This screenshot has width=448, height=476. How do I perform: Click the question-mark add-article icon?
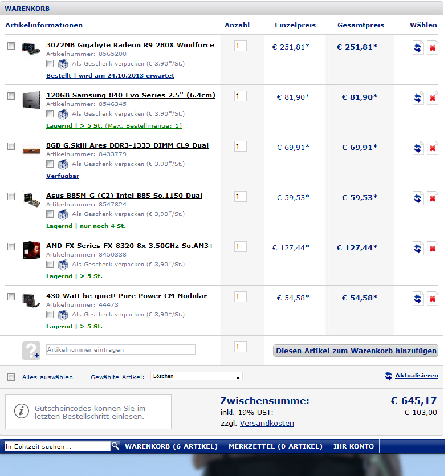coord(31,351)
